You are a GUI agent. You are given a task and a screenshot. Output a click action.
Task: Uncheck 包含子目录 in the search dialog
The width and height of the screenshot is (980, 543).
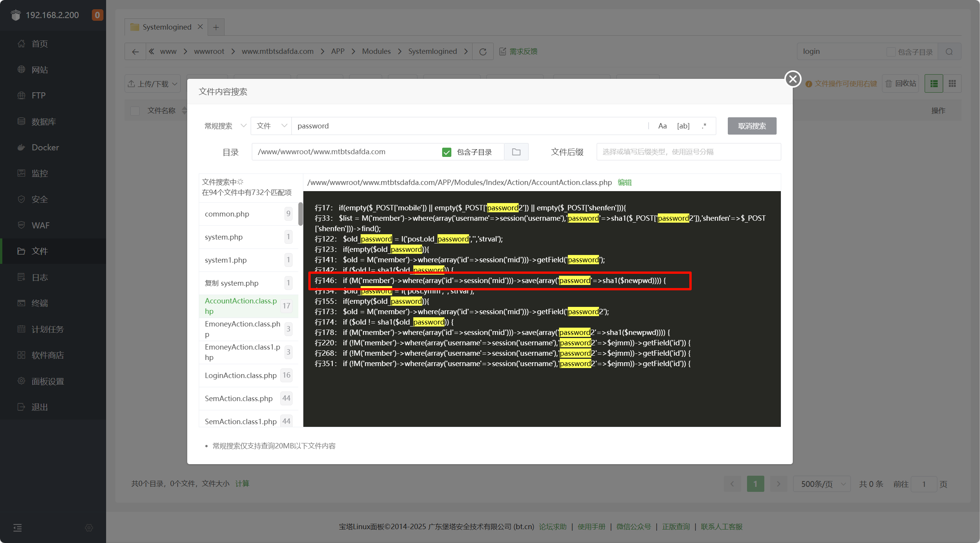pyautogui.click(x=446, y=152)
